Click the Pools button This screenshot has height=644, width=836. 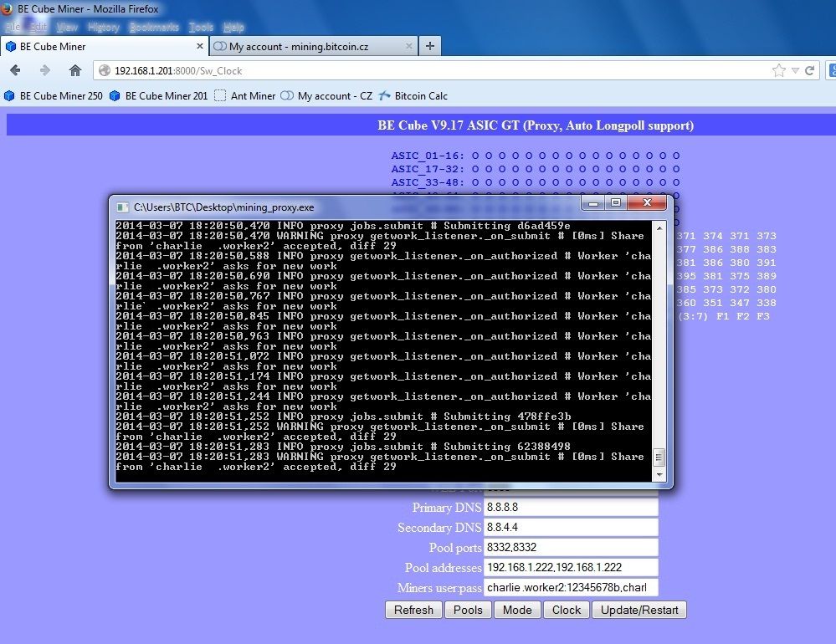[x=468, y=610]
